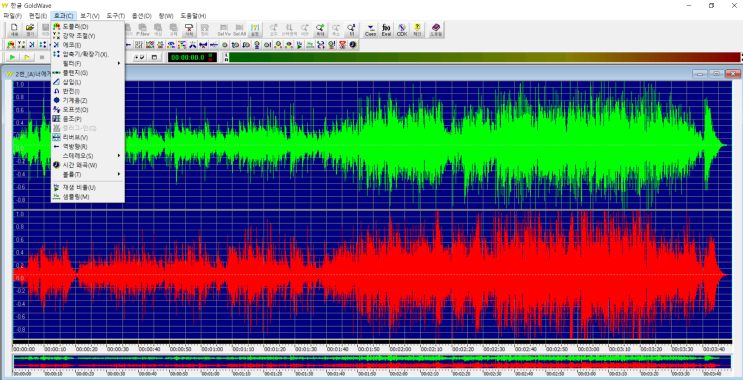
Task: Click the 열기 (Open) folder toolbar icon
Action: click(30, 29)
